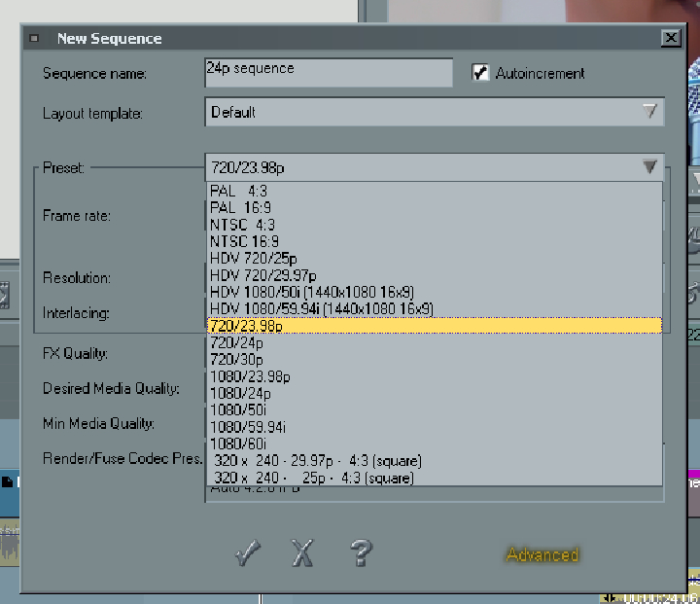Toggle the Autoincrement checkbox
Viewport: 700px width, 604px height.
point(480,73)
